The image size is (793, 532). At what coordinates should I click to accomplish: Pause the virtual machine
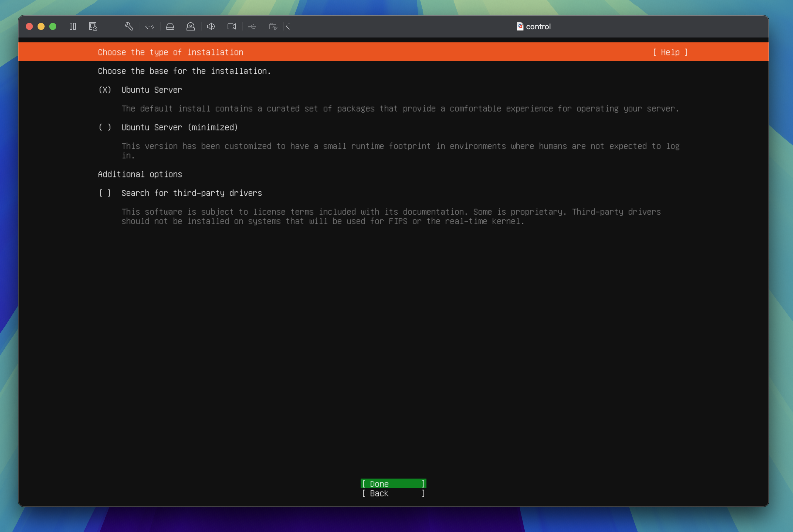click(73, 26)
